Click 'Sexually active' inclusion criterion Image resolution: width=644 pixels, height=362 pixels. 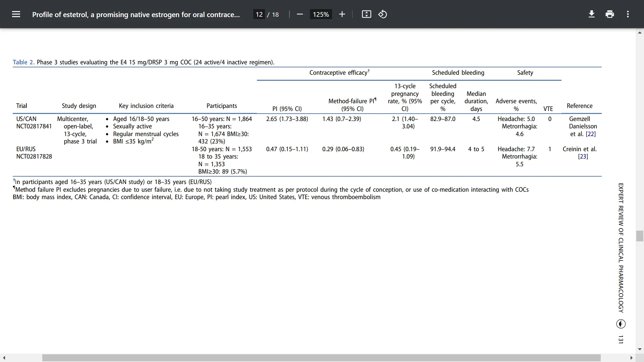(x=132, y=126)
